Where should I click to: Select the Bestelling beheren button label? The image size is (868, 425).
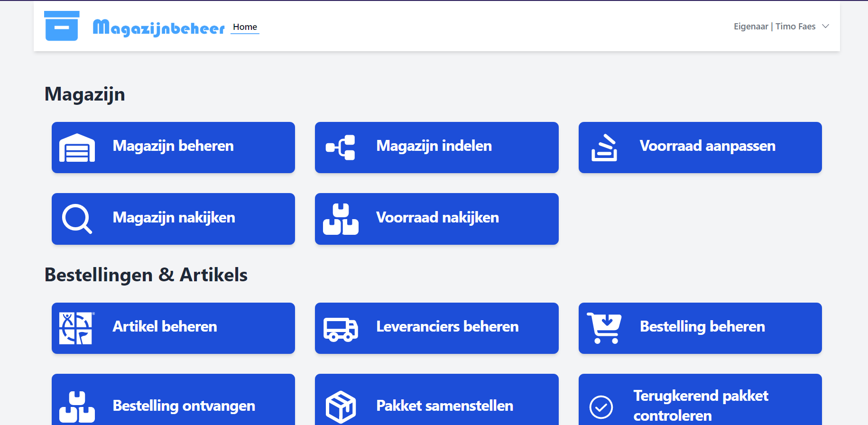click(702, 326)
